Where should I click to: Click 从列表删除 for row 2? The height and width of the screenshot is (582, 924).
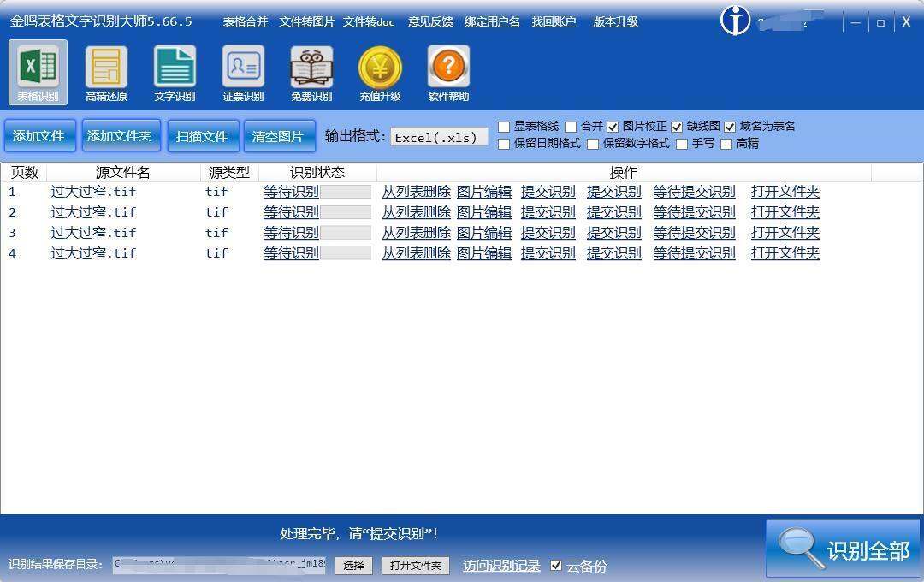pos(416,212)
